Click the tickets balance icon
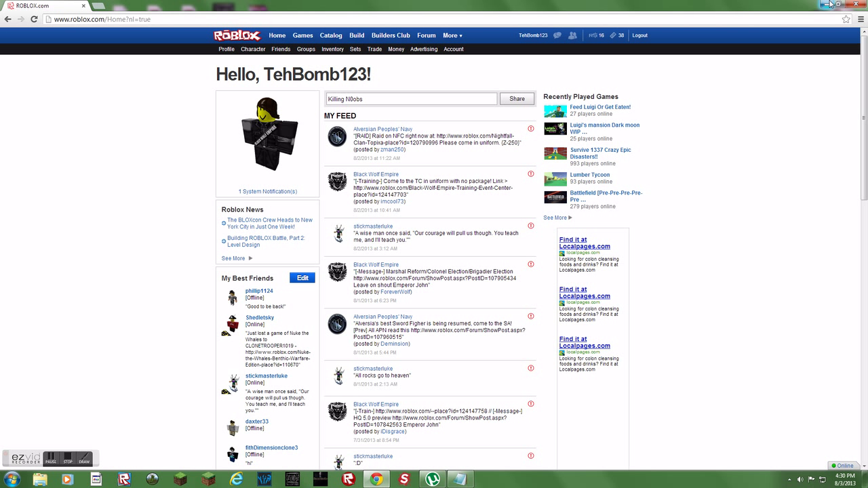 [x=613, y=35]
